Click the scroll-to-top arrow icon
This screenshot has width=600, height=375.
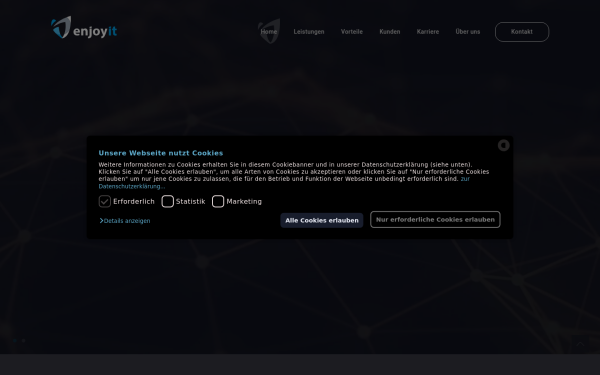pyautogui.click(x=580, y=344)
